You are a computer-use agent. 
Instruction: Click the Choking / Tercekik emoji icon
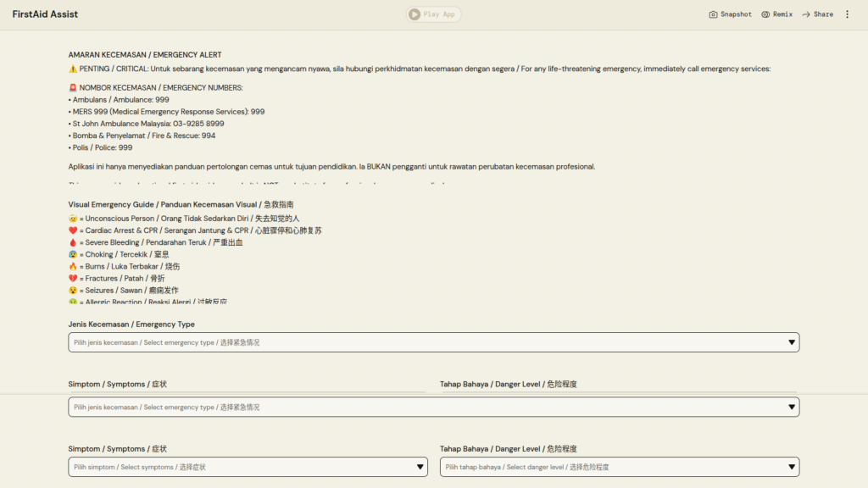(x=73, y=254)
